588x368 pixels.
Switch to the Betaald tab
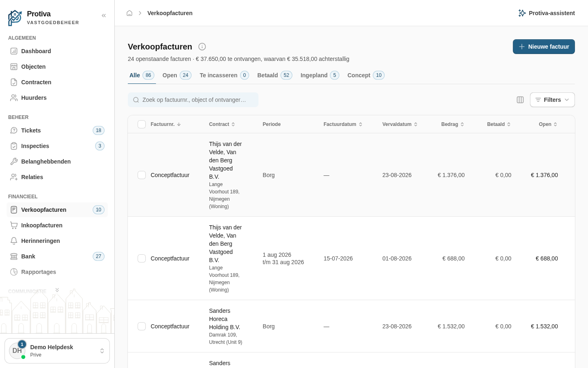click(274, 75)
